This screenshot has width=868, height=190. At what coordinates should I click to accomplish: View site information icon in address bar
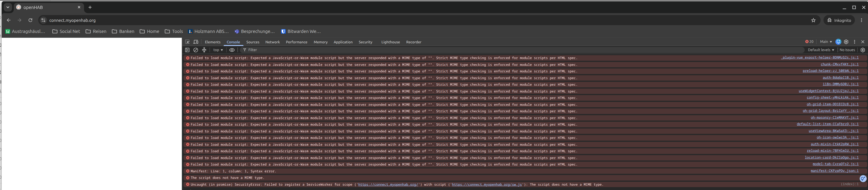pyautogui.click(x=43, y=20)
